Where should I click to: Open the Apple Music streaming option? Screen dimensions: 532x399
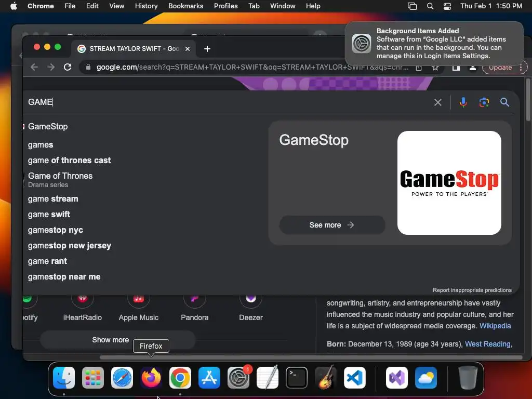[x=138, y=308]
